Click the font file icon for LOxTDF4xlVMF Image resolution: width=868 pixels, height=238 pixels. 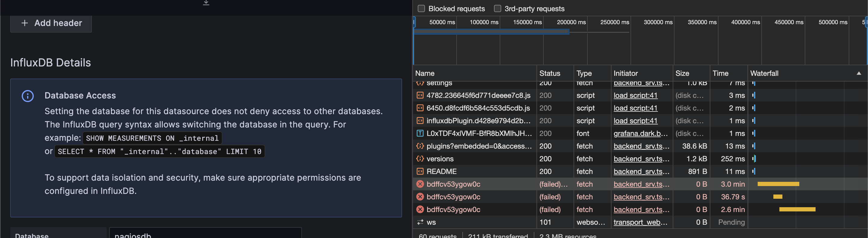click(420, 133)
